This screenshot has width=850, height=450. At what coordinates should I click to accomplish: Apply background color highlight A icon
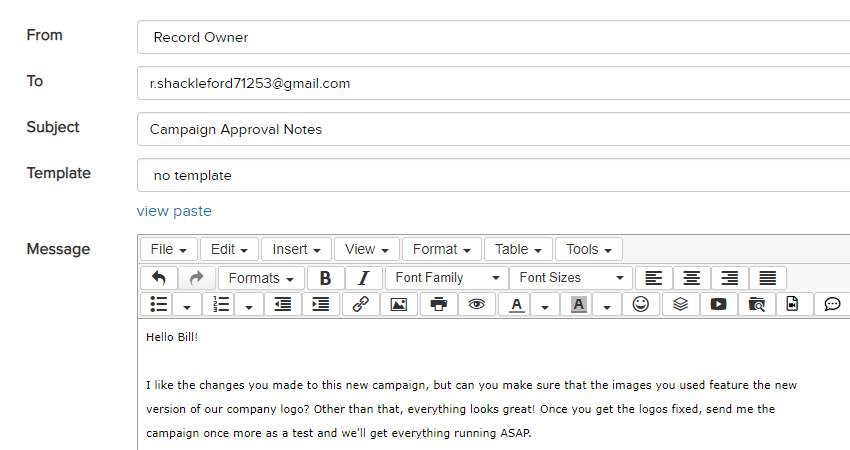578,304
